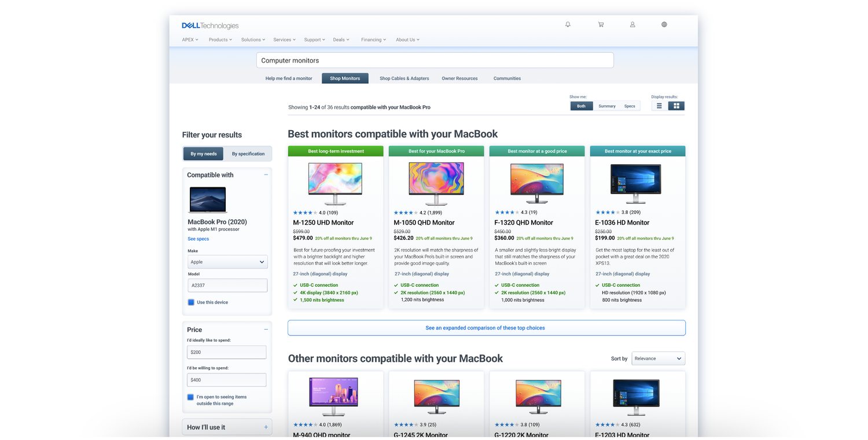Click the MacBook Pro laptop image
Screen dimensions: 868x440
[x=208, y=199]
